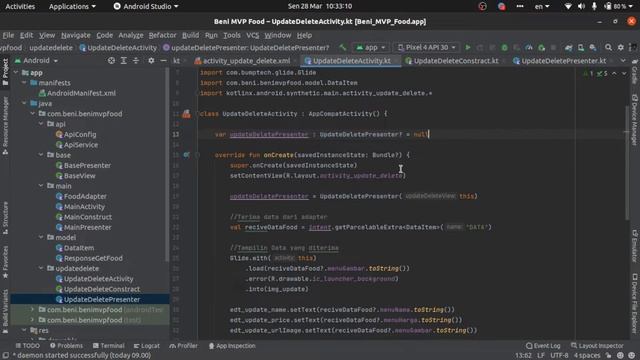Open the Terminal tool window button
Viewport: 640px width, 360px height.
click(108, 346)
